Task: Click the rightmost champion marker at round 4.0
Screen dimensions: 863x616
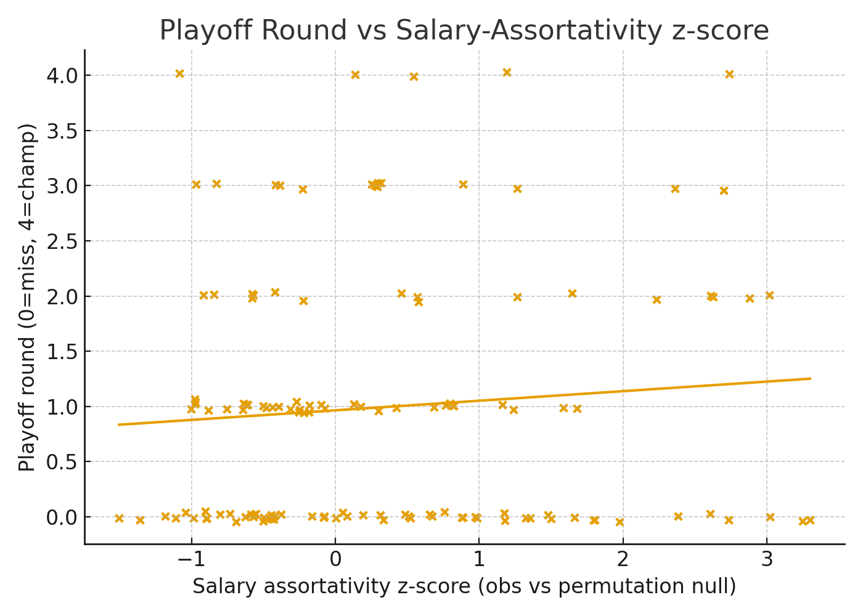Action: tap(729, 75)
